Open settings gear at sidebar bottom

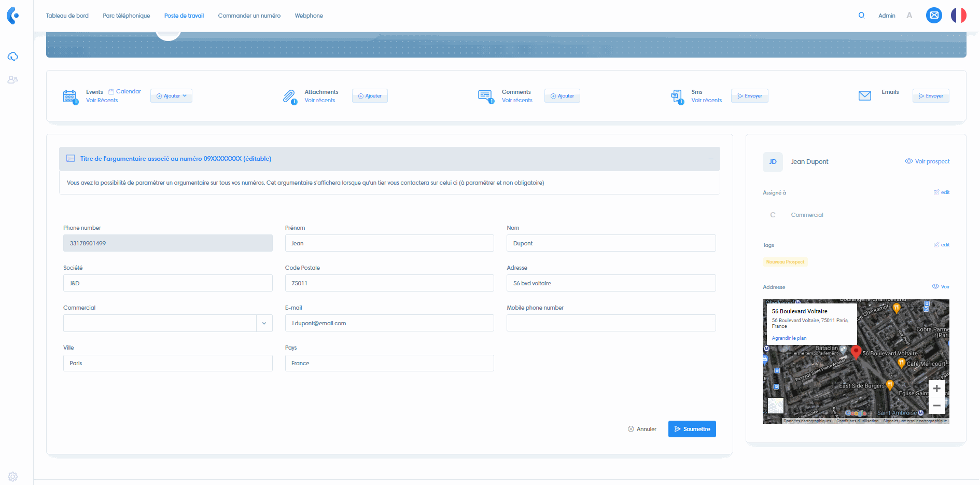[x=13, y=476]
